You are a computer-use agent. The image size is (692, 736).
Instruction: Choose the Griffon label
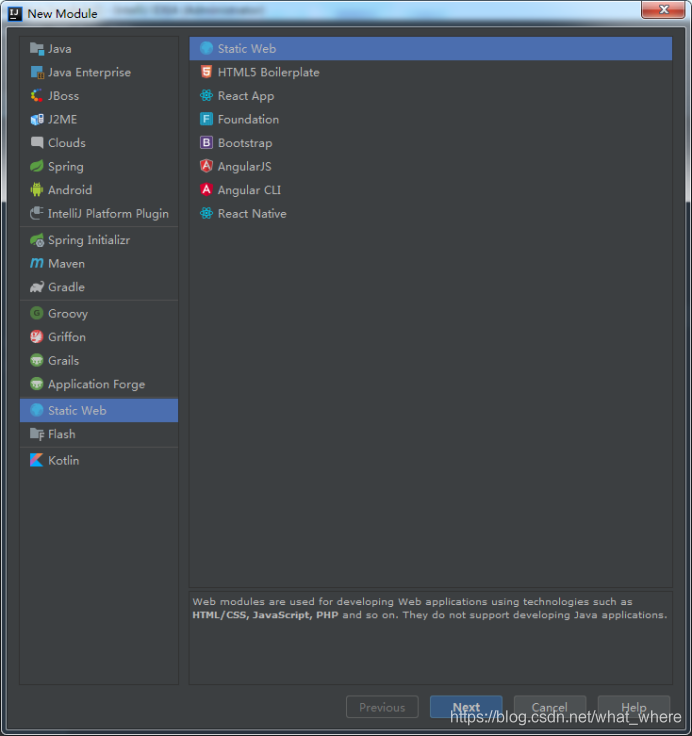coord(67,337)
